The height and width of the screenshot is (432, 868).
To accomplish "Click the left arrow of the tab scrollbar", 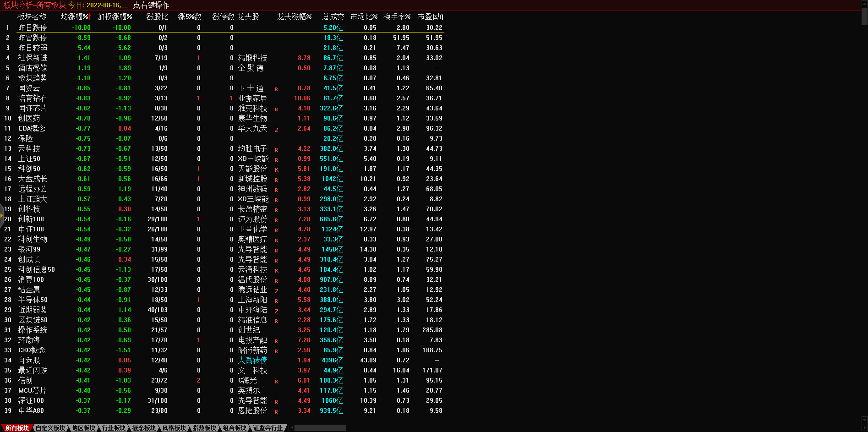I will (292, 428).
